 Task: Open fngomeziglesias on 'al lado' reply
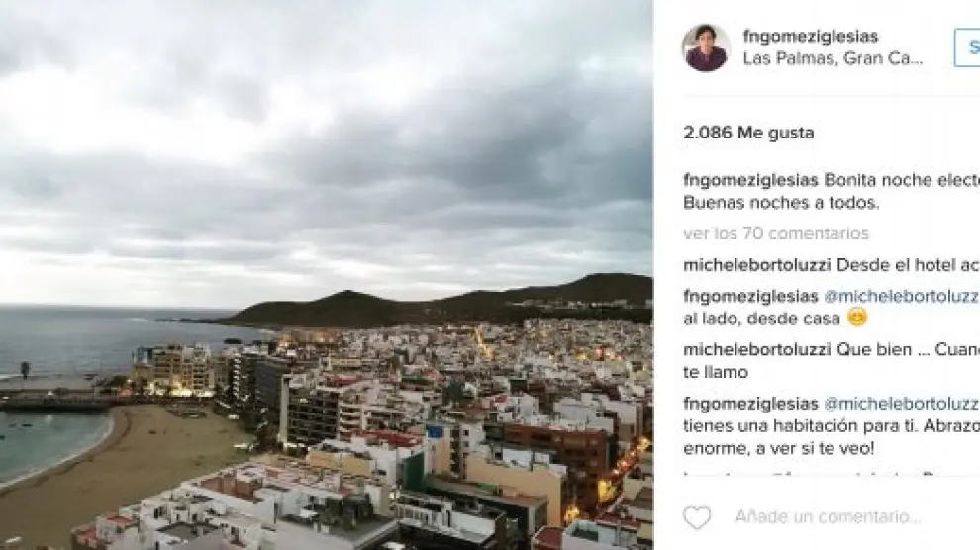pyautogui.click(x=750, y=296)
